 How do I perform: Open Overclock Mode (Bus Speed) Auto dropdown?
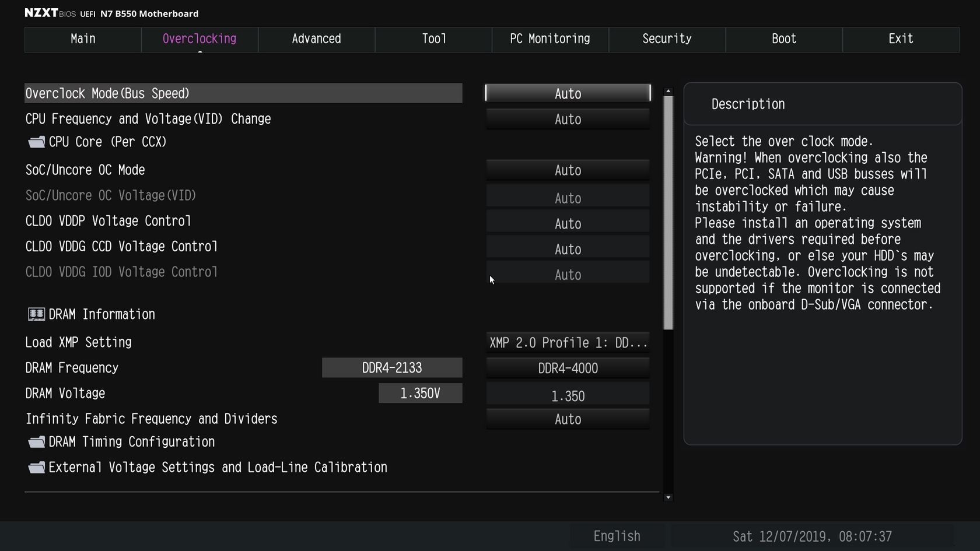568,93
